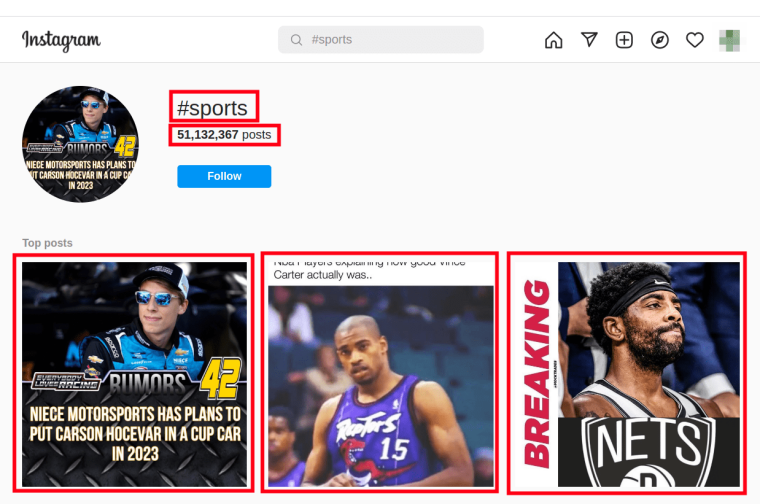Open the Carson Hocevar rumors top post
Image resolution: width=760 pixels, height=504 pixels.
[x=134, y=375]
